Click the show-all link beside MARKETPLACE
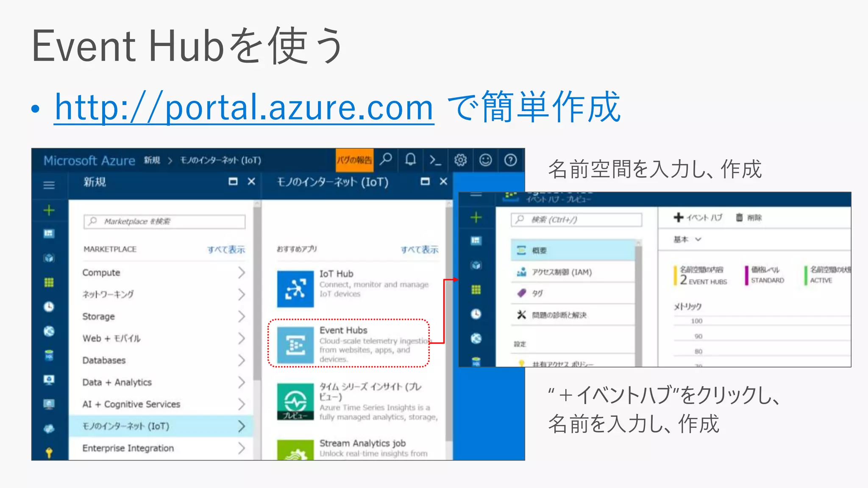The width and height of the screenshot is (868, 488). [x=226, y=250]
